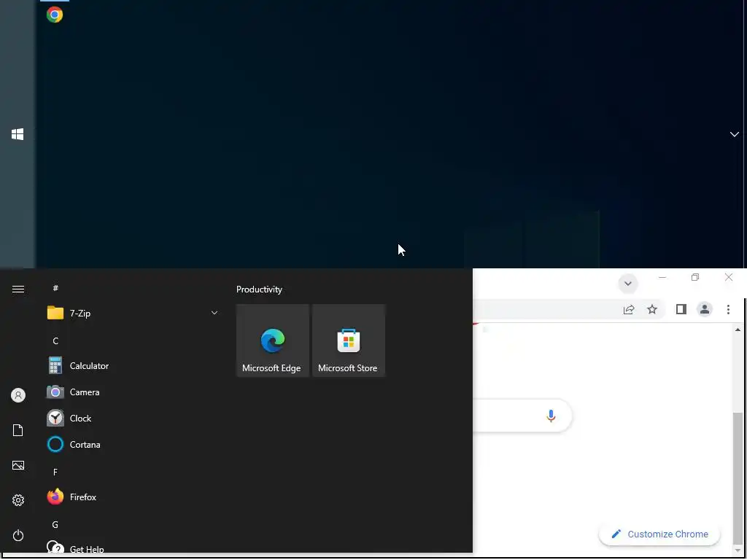Launch the Firefox app icon
This screenshot has height=560, width=747.
click(55, 497)
